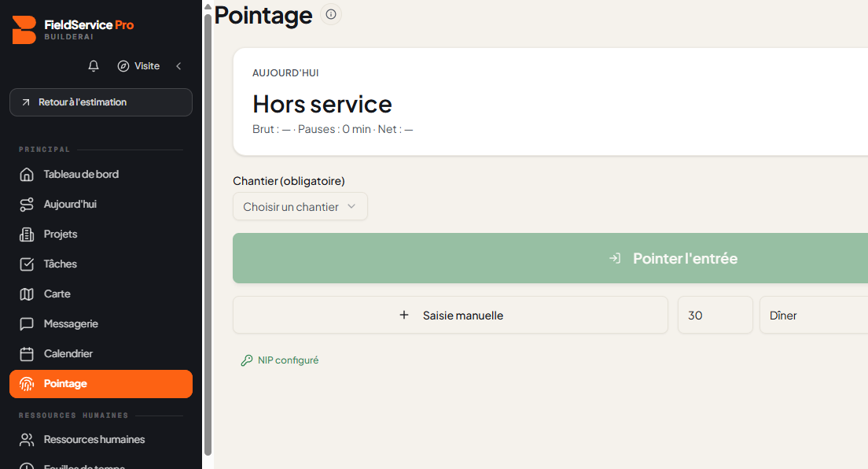Click the people icon beside Ressources humaines

[27, 440]
